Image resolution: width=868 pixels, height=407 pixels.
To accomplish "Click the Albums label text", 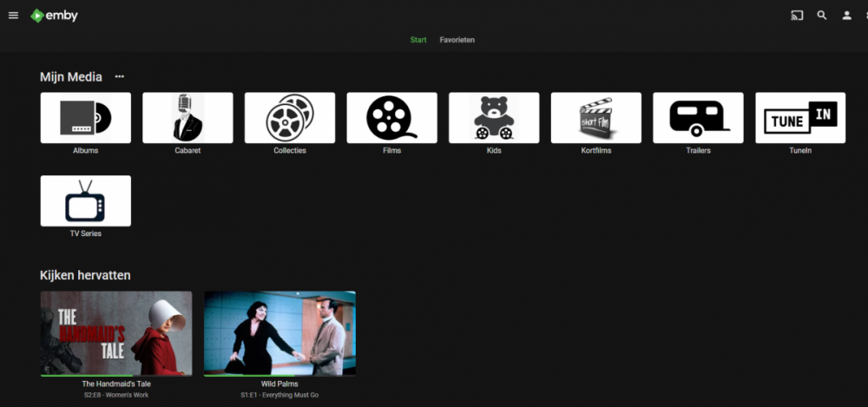I will point(86,151).
